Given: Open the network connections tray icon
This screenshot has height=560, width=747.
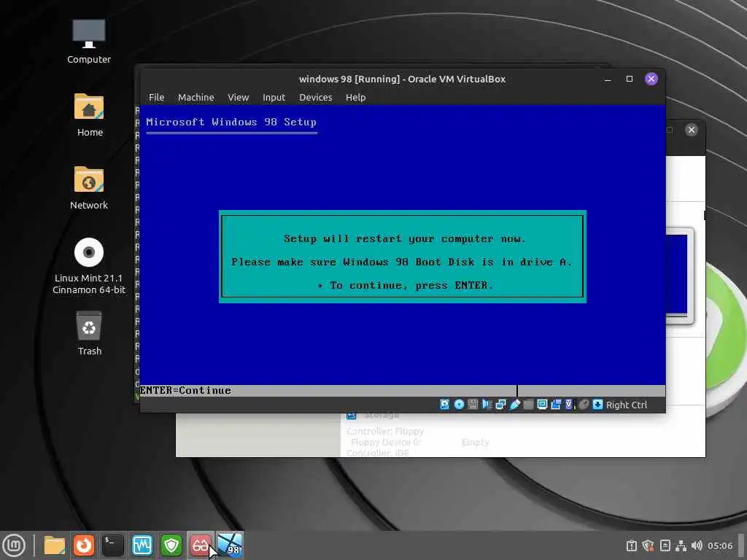Looking at the screenshot, I should pyautogui.click(x=681, y=545).
